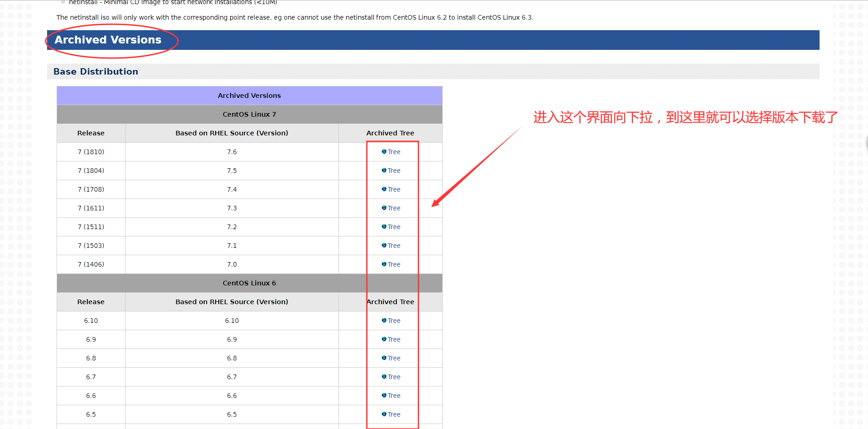Open the Tree link for 7 (1810)
The height and width of the screenshot is (429, 868).
coord(394,152)
